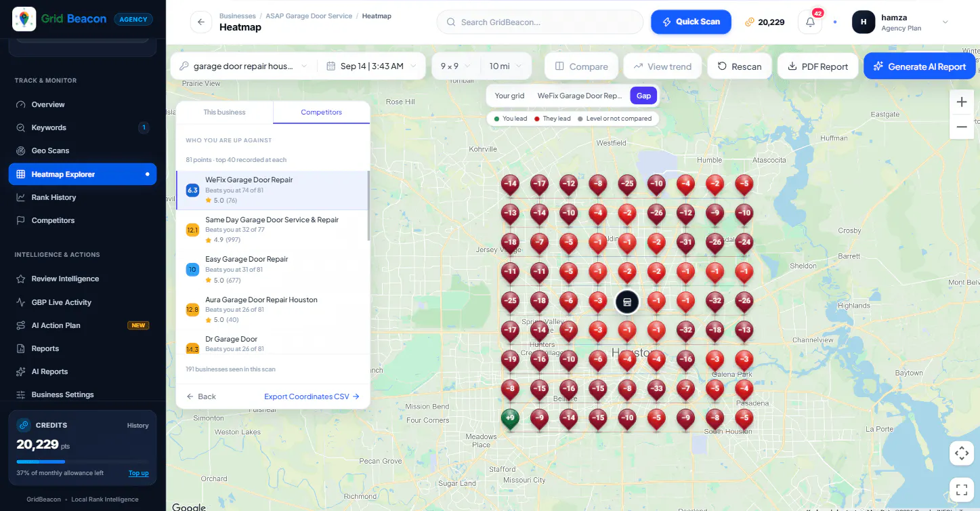Image resolution: width=980 pixels, height=511 pixels.
Task: Enter fullscreen map mode
Action: (962, 489)
